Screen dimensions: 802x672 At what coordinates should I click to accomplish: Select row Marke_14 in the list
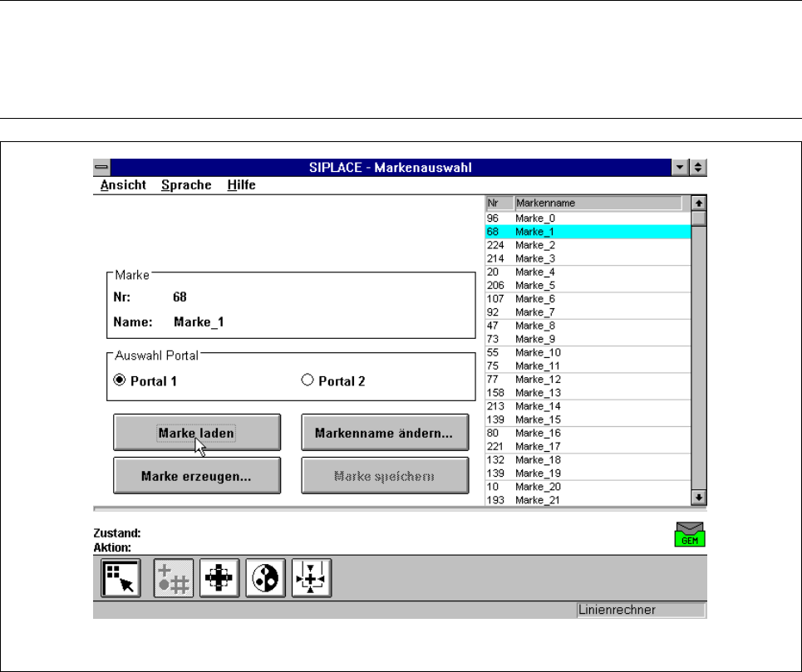[588, 406]
